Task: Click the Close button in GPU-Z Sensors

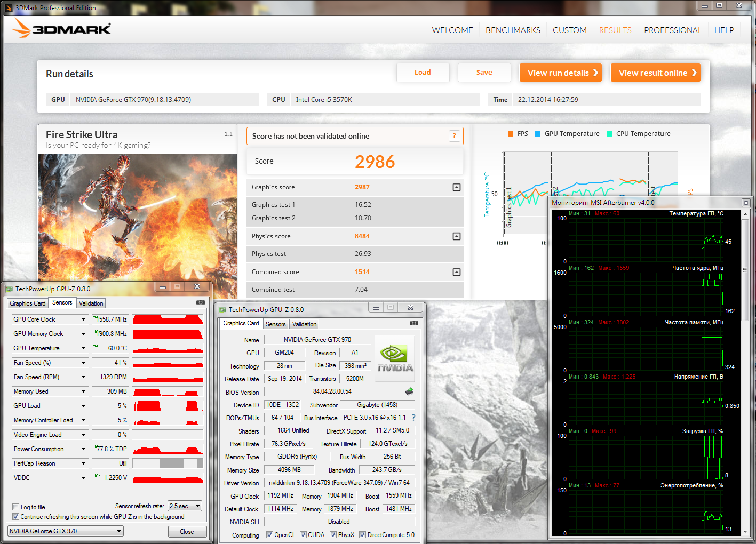Action: click(x=187, y=532)
